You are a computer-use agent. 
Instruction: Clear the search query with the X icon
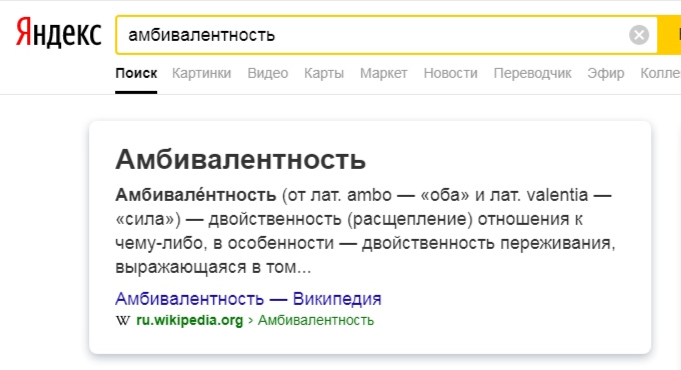(x=639, y=35)
